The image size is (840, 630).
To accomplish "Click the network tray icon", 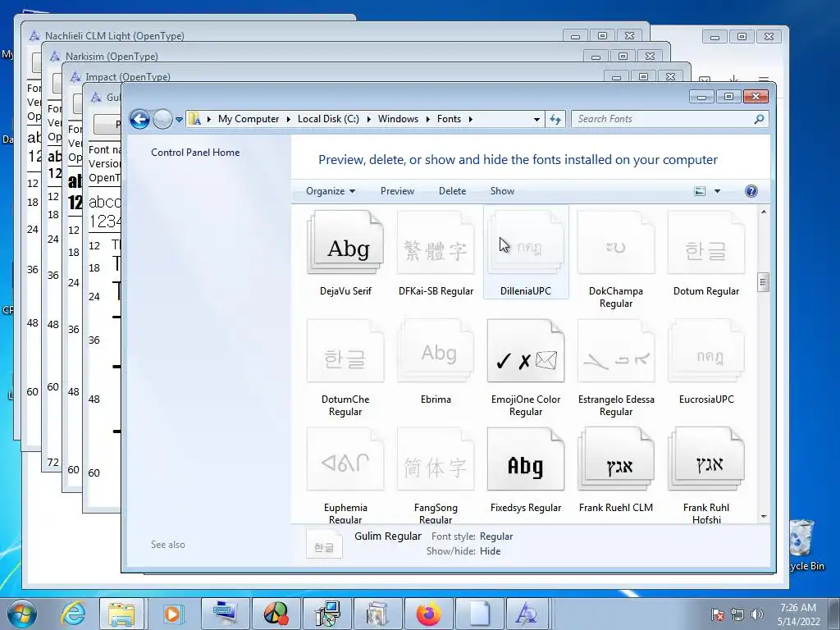I will (x=737, y=614).
